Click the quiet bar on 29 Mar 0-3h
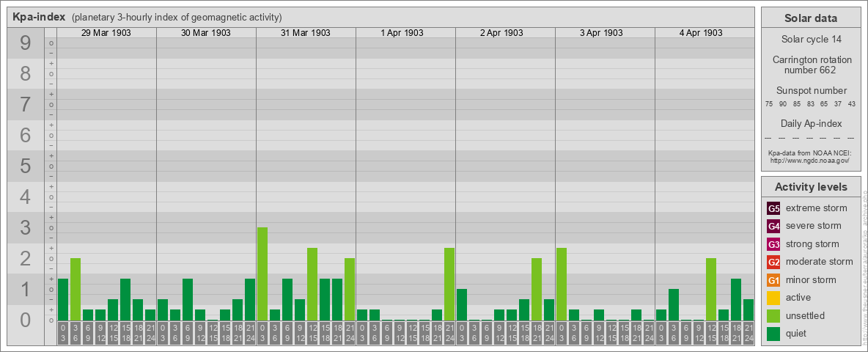 63,300
